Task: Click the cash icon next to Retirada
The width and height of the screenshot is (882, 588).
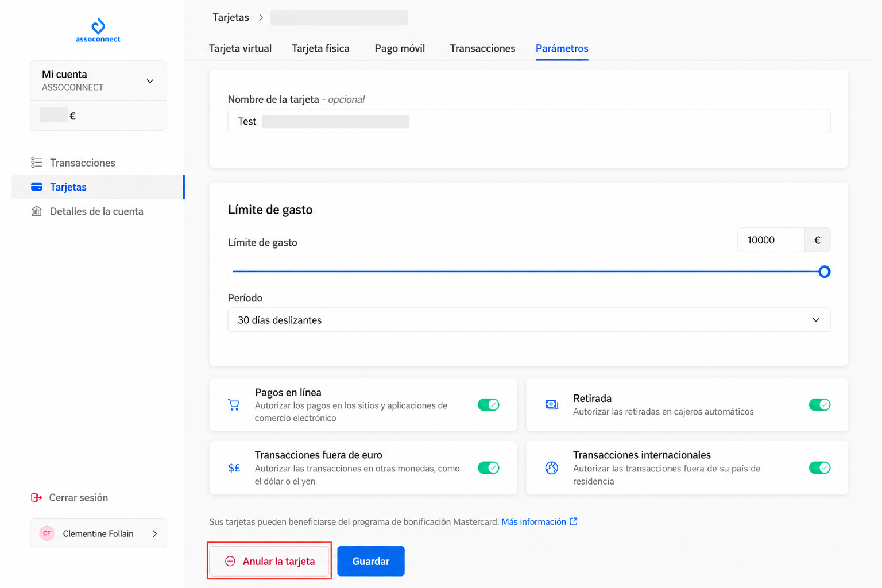Action: 551,405
